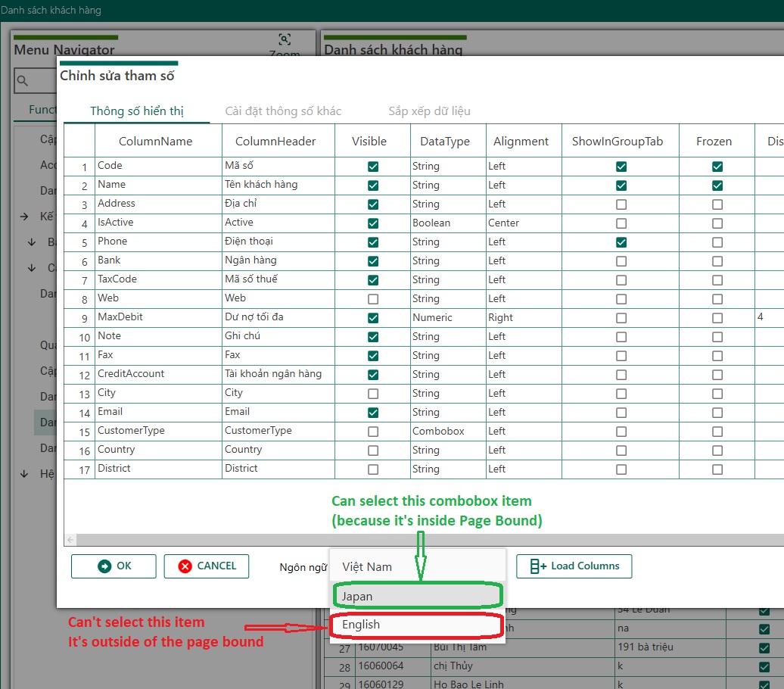Check Visible for the District row

click(x=373, y=469)
